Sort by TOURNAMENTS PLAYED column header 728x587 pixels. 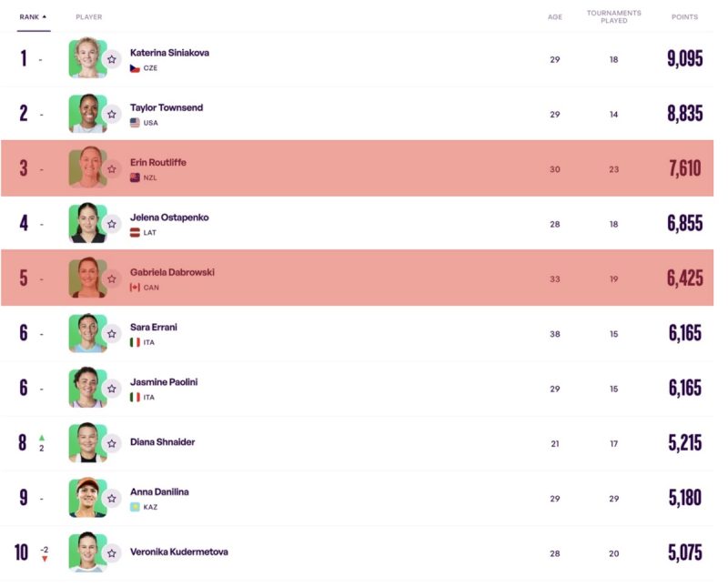[x=613, y=16]
